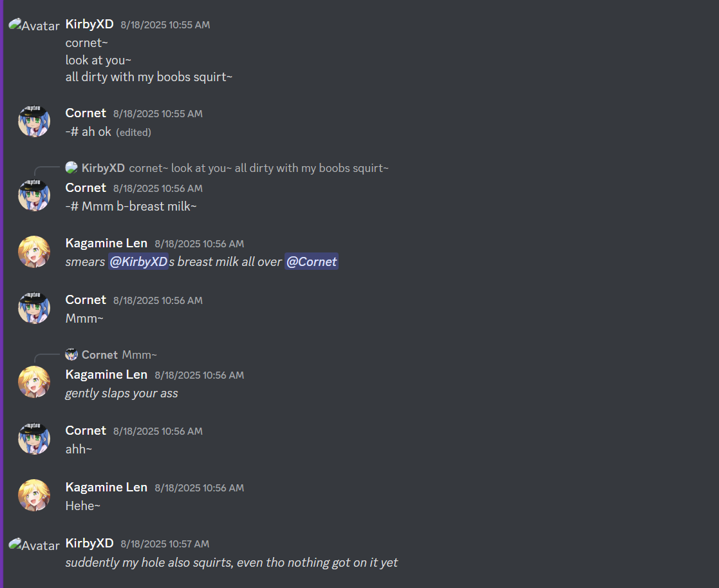Screen dimensions: 719x588
Task: Select KirbyXD username at 10:55 AM
Action: [89, 24]
